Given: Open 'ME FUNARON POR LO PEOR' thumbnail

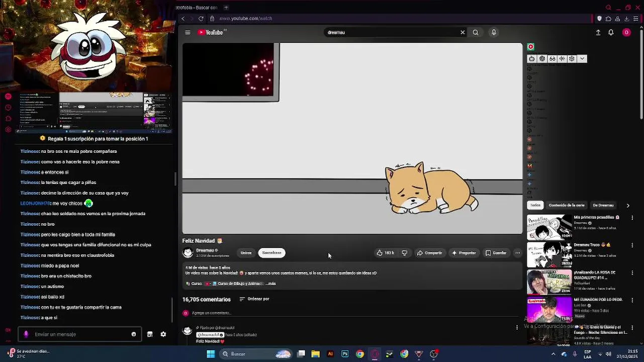Looking at the screenshot, I should point(549,309).
